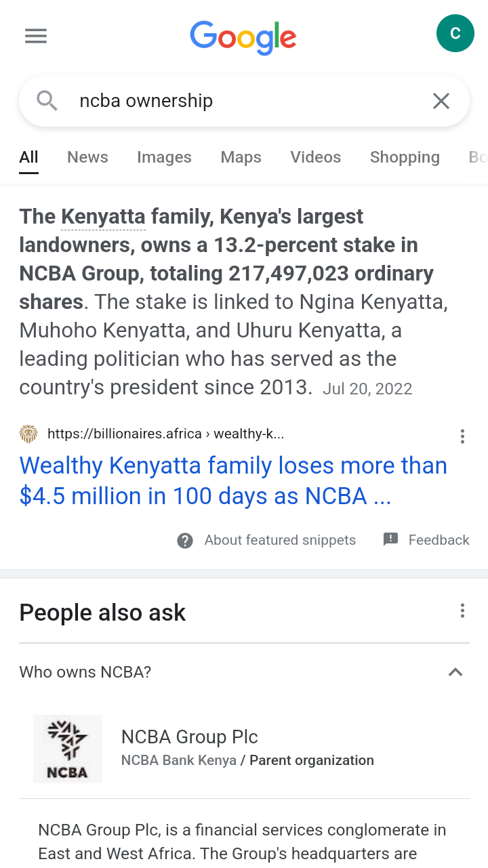
Task: Focus the search box containing ncba ownership
Action: (x=244, y=101)
